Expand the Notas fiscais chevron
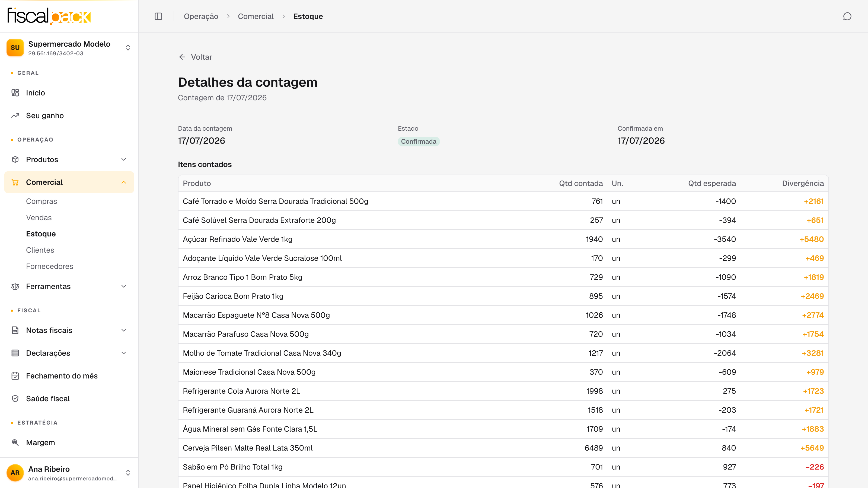This screenshot has height=488, width=868. [124, 330]
